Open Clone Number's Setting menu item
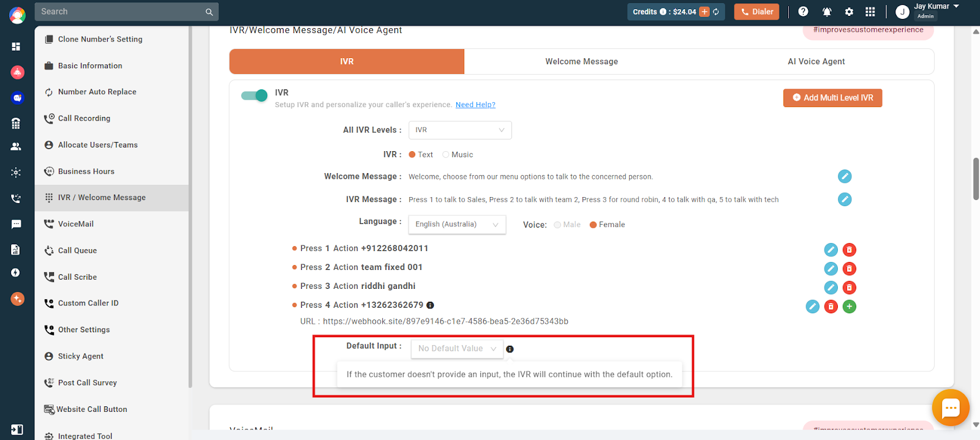Image resolution: width=980 pixels, height=440 pixels. coord(111,39)
